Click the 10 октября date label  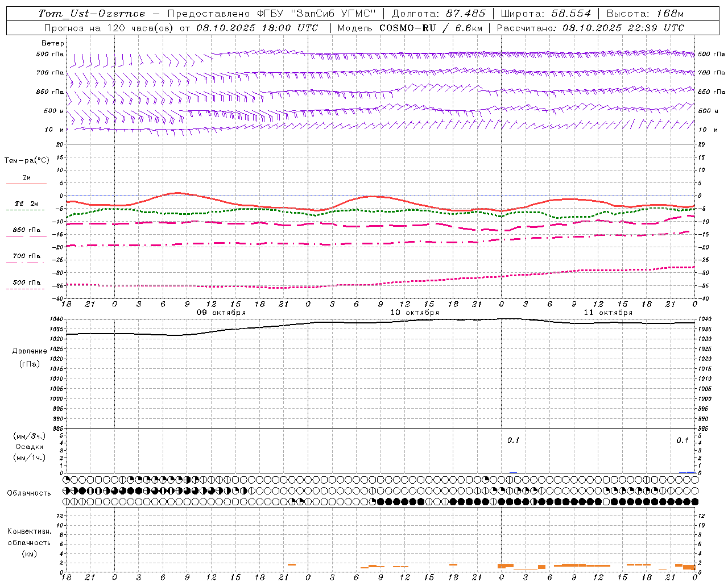415,313
